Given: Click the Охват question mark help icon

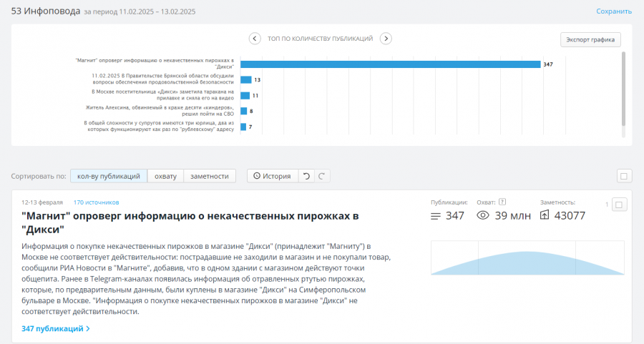Looking at the screenshot, I should click(502, 202).
